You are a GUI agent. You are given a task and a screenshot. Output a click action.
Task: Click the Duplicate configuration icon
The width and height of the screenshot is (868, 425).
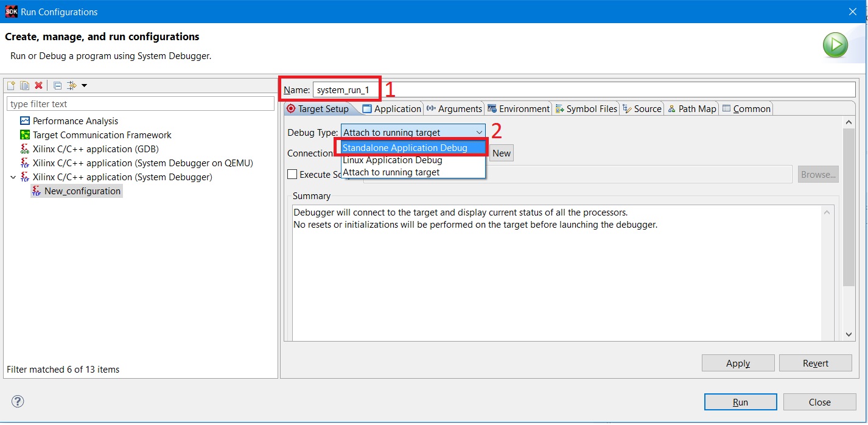25,85
